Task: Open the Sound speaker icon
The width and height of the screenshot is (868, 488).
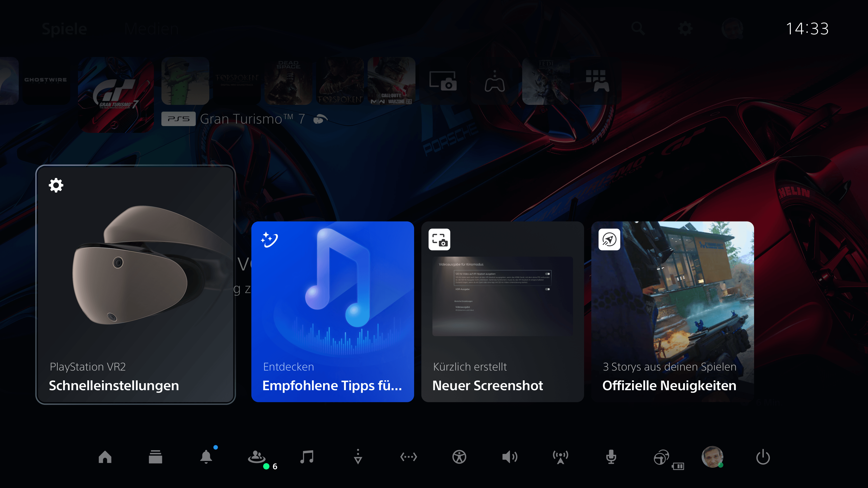Action: coord(509,457)
